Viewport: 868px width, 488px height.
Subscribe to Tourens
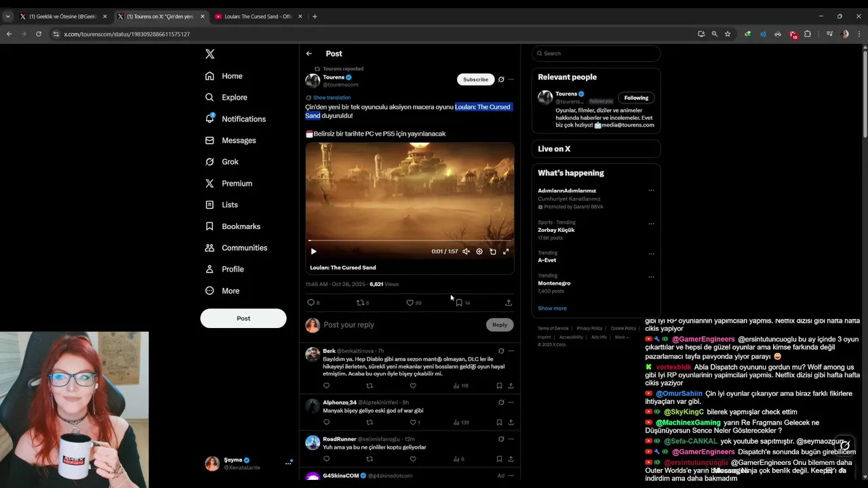click(x=475, y=79)
